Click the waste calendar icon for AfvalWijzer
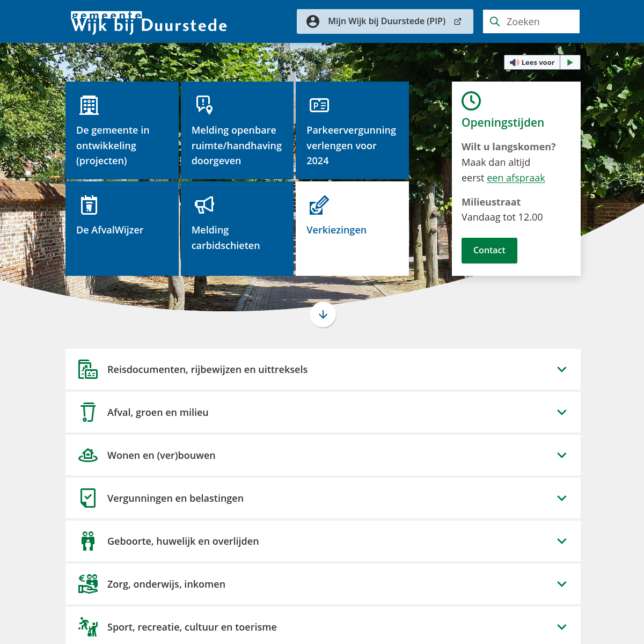The height and width of the screenshot is (644, 644). point(89,205)
